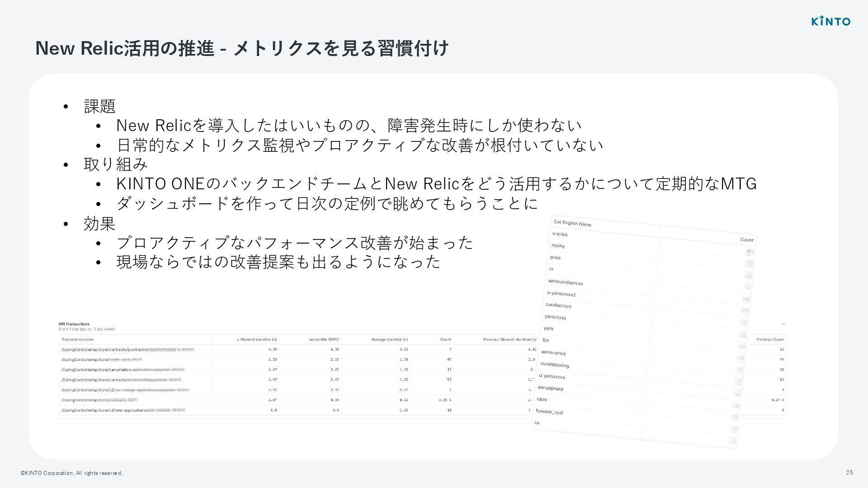Click the プロアクティブなパフォーマンス改善 bullet
The height and width of the screenshot is (488, 868).
tap(294, 243)
